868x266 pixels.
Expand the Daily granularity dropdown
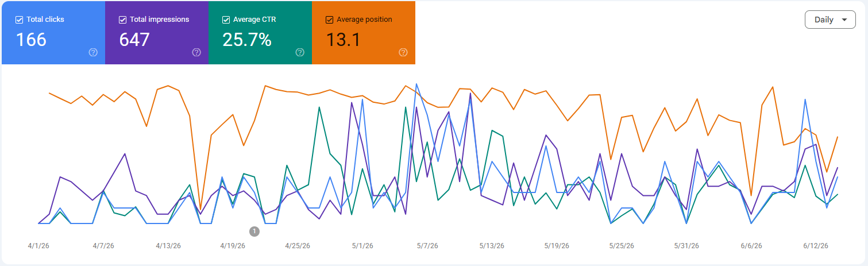pyautogui.click(x=830, y=20)
